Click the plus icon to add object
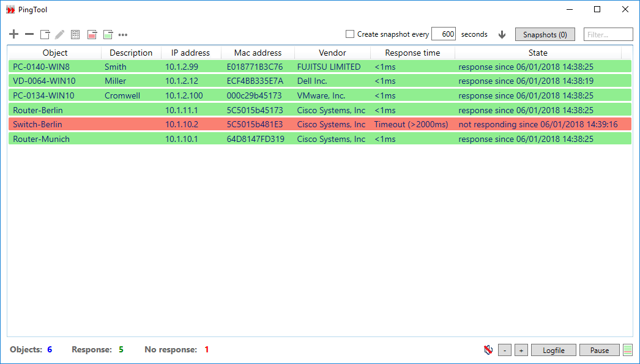This screenshot has height=364, width=640. coord(14,34)
